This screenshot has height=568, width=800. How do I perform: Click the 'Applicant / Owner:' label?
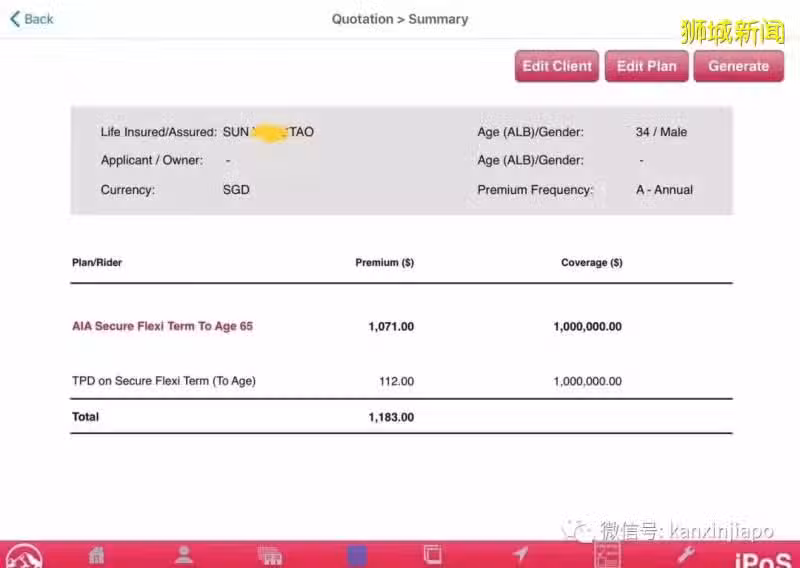click(x=152, y=160)
